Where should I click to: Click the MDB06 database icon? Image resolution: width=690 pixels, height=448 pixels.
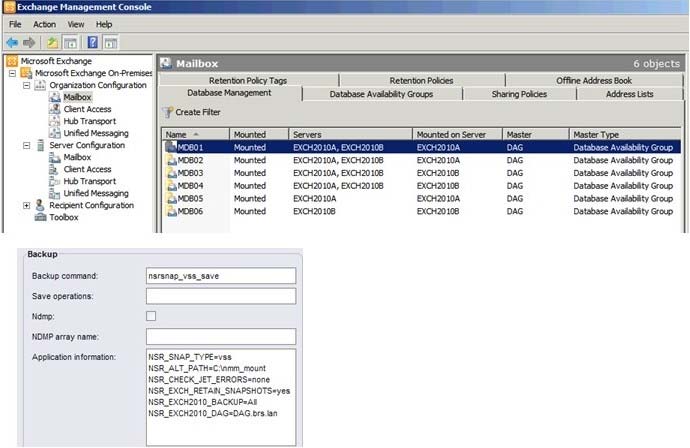click(171, 211)
